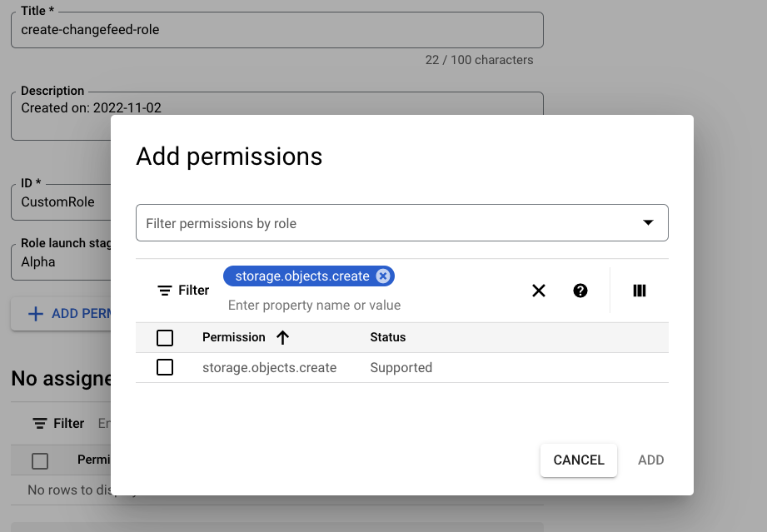The height and width of the screenshot is (532, 767).
Task: Click the plus icon on ADD PERMISSIONS
Action: pyautogui.click(x=33, y=313)
